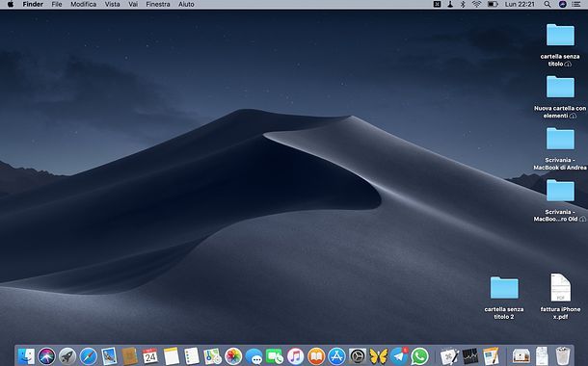
Task: Open FaceTime green camera icon
Action: pos(275,355)
